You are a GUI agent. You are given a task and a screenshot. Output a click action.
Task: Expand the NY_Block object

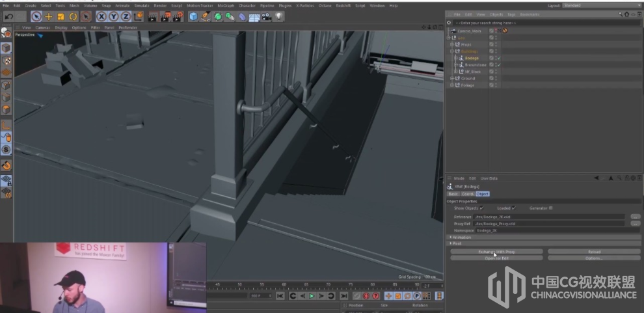(455, 72)
